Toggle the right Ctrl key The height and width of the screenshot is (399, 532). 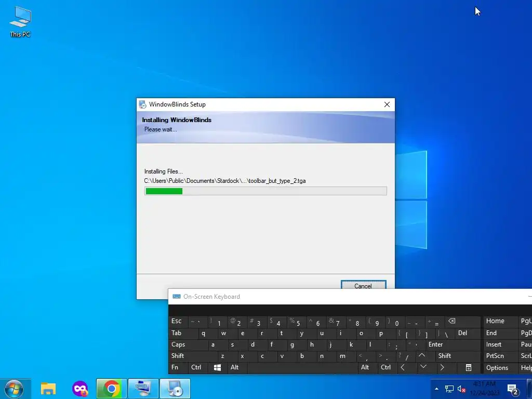coord(388,367)
